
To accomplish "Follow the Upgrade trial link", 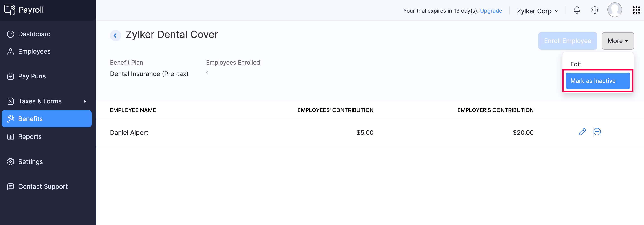I will 491,11.
